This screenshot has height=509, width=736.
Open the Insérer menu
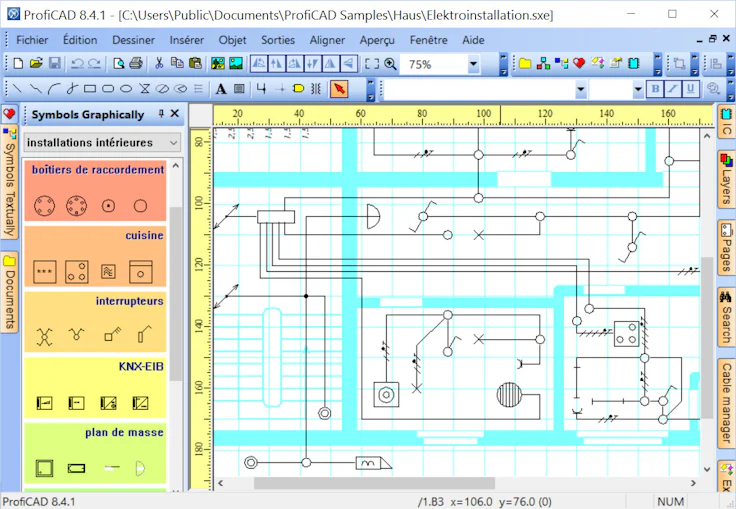186,40
